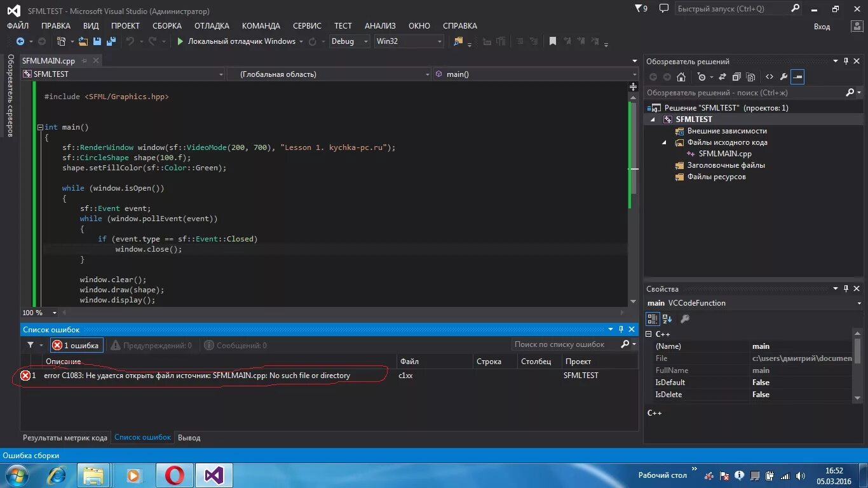This screenshot has width=868, height=488.
Task: Click the Undo arrow icon
Action: coord(130,41)
